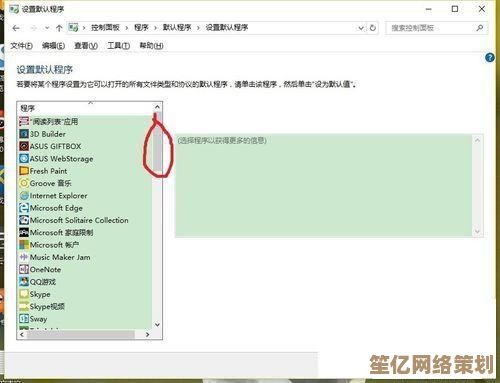Select the “阅读列表”应用 icon
Viewport: 500px width, 383px height.
[24, 122]
